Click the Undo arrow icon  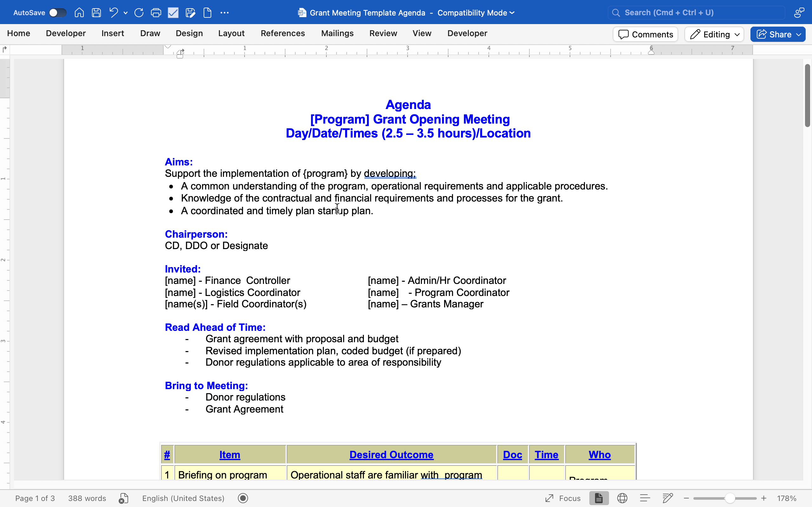tap(114, 13)
